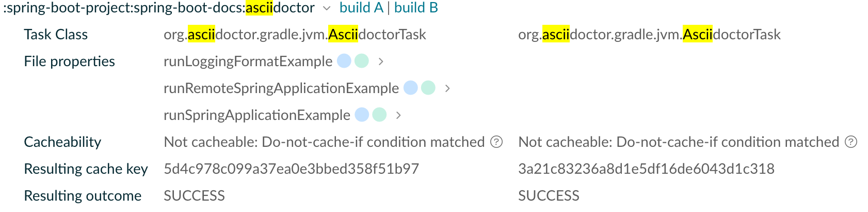Open help icon for build A cacheability
This screenshot has width=868, height=212.
tap(496, 142)
